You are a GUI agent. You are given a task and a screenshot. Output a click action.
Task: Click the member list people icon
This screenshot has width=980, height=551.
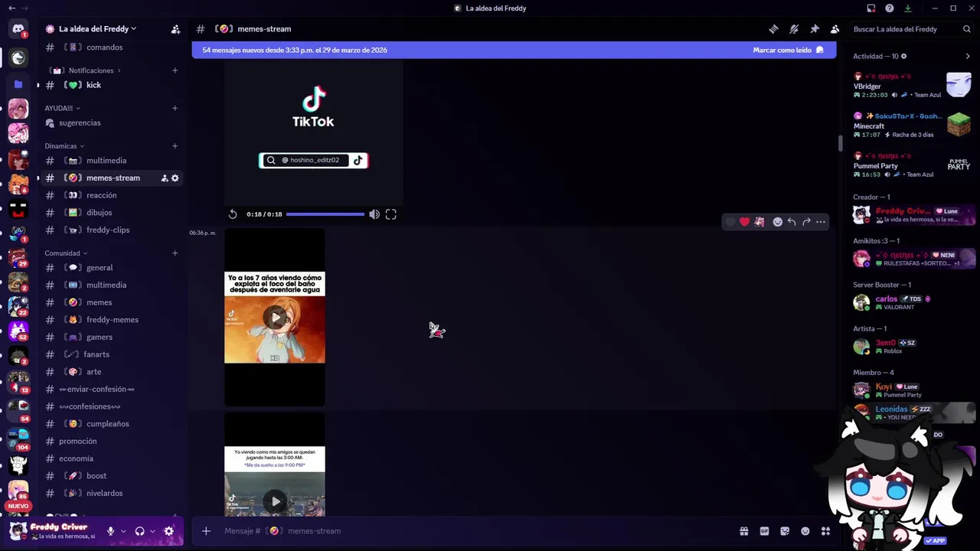pyautogui.click(x=835, y=29)
